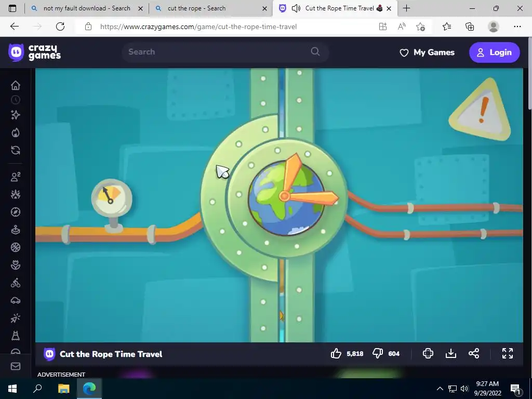Open Adventure games compass icon

[15, 212]
